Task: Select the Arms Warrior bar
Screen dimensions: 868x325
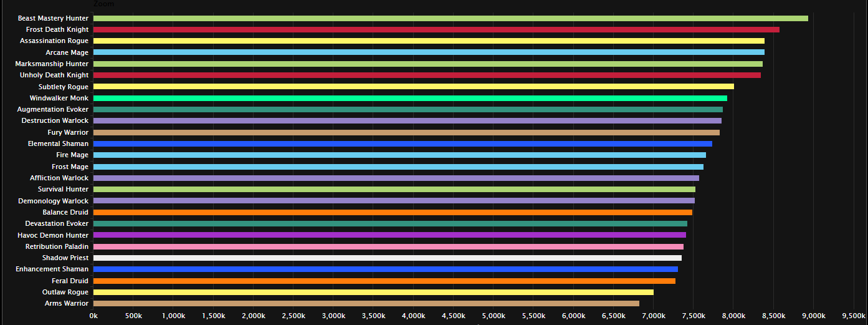Action: (x=366, y=303)
